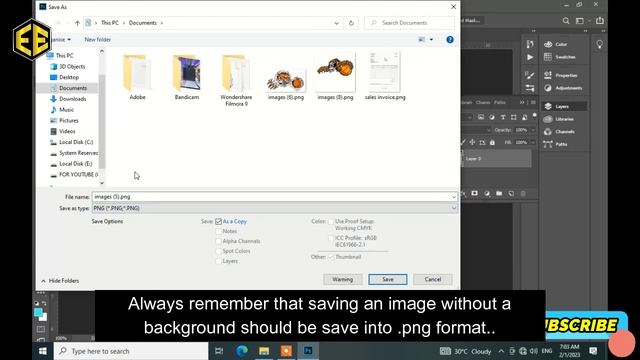
Task: Filter layers by type (T) icon
Action: pyautogui.click(x=503, y=117)
